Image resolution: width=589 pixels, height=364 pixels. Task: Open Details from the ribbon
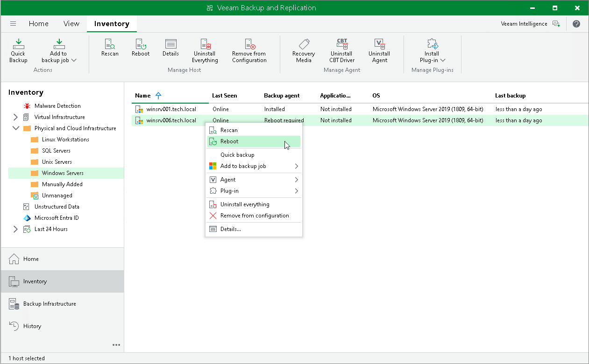170,48
